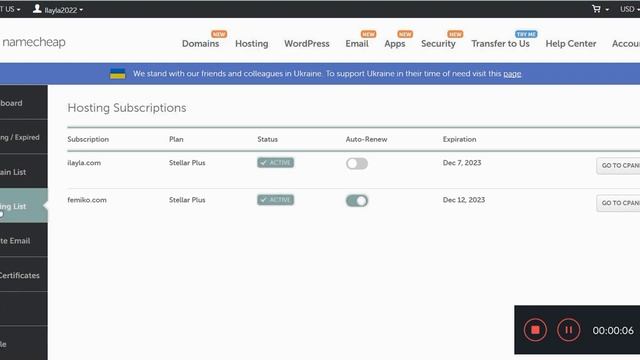Open the Email menu
This screenshot has width=640, height=360.
[357, 44]
